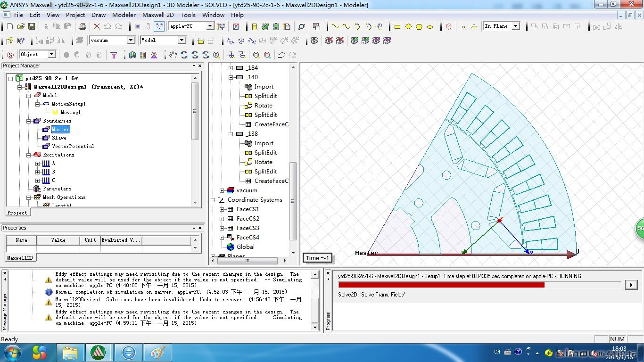Print using the printer icon
This screenshot has height=362, width=644.
pos(83,26)
